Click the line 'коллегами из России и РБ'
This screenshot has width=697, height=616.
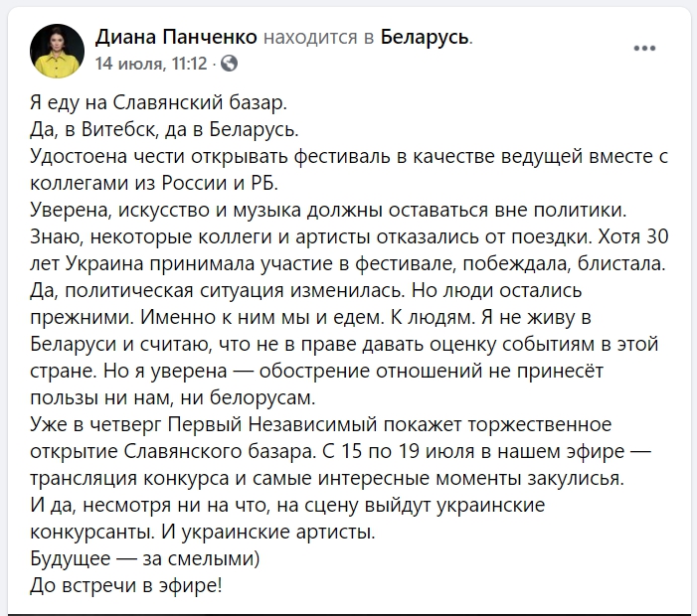[154, 184]
